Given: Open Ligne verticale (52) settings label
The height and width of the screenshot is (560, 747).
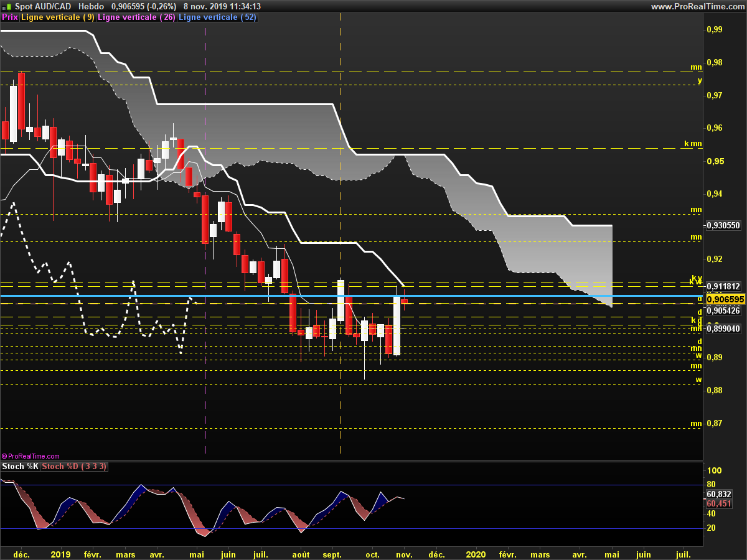Looking at the screenshot, I should pos(217,17).
